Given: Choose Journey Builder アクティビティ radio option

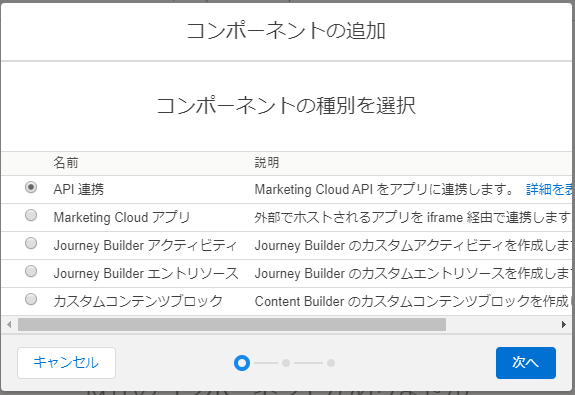Looking at the screenshot, I should pyautogui.click(x=31, y=243).
